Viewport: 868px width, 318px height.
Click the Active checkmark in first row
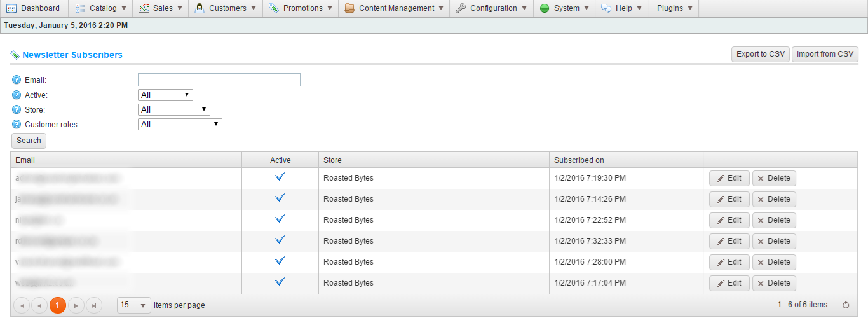tap(280, 177)
